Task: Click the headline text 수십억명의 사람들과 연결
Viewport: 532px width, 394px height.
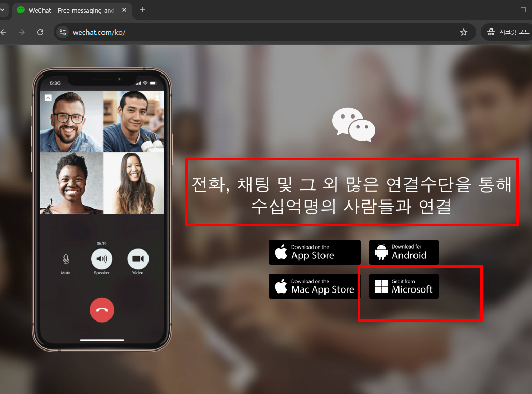Action: click(351, 207)
